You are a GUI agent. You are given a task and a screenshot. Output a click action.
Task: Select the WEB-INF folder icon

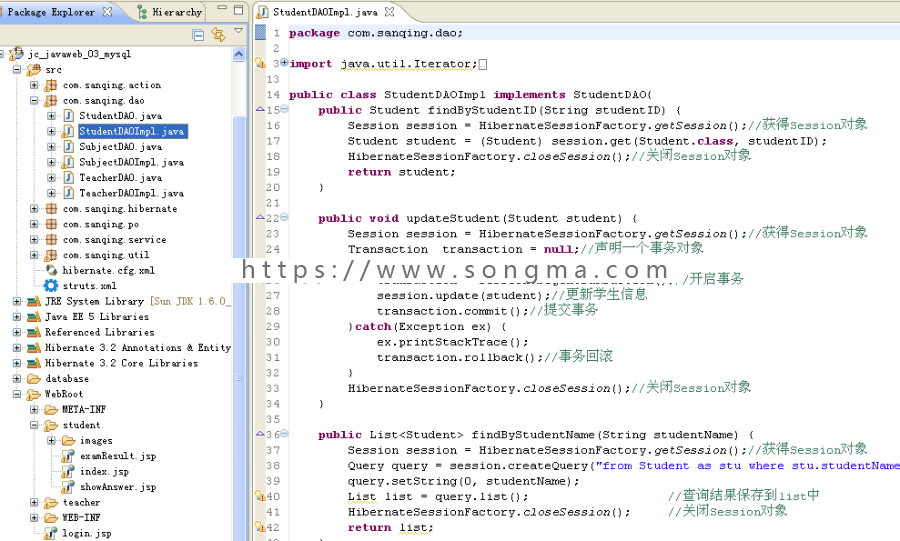(51, 518)
